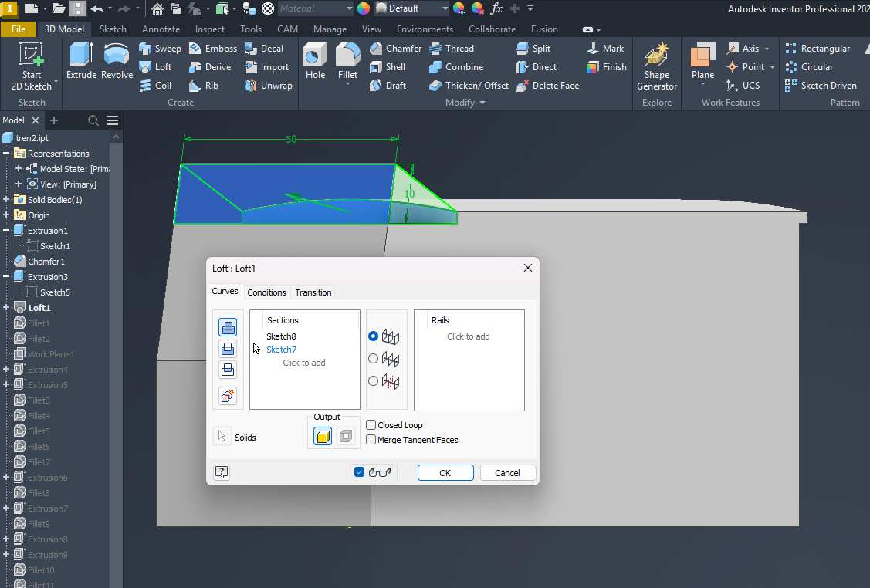Switch to the Conditions tab

click(266, 292)
